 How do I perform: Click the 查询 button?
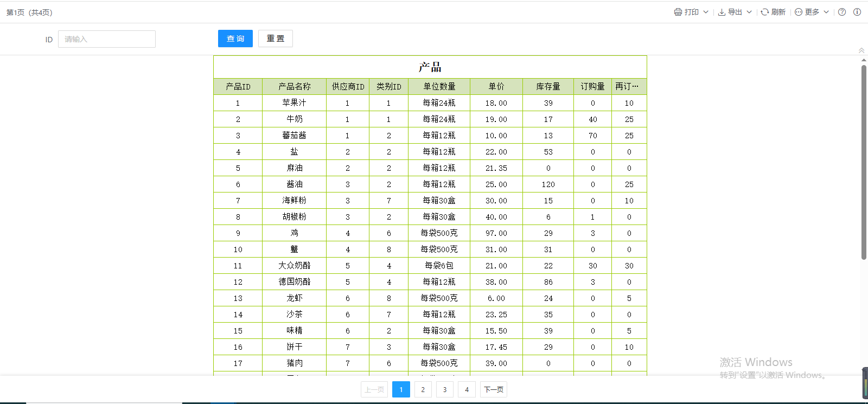[235, 39]
